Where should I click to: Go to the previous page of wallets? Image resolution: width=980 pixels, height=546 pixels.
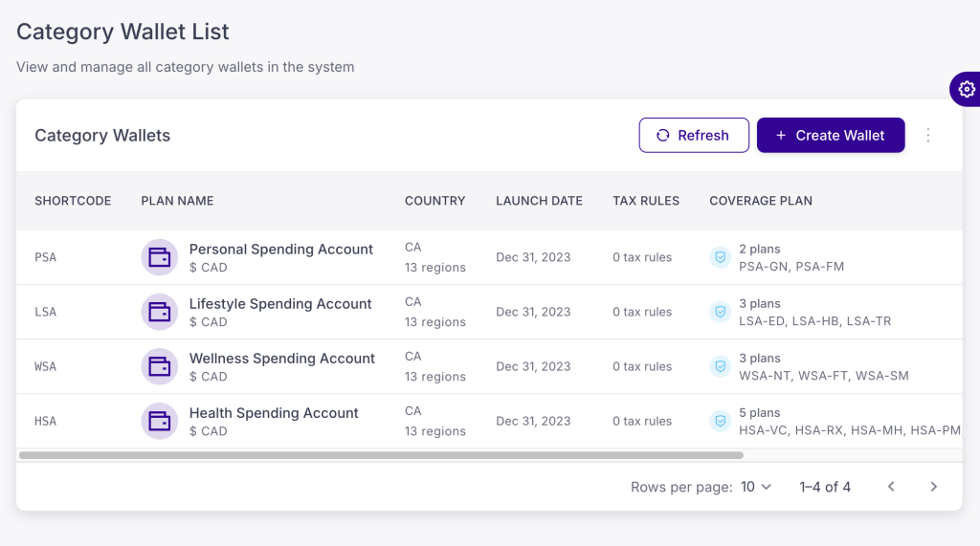click(x=891, y=487)
